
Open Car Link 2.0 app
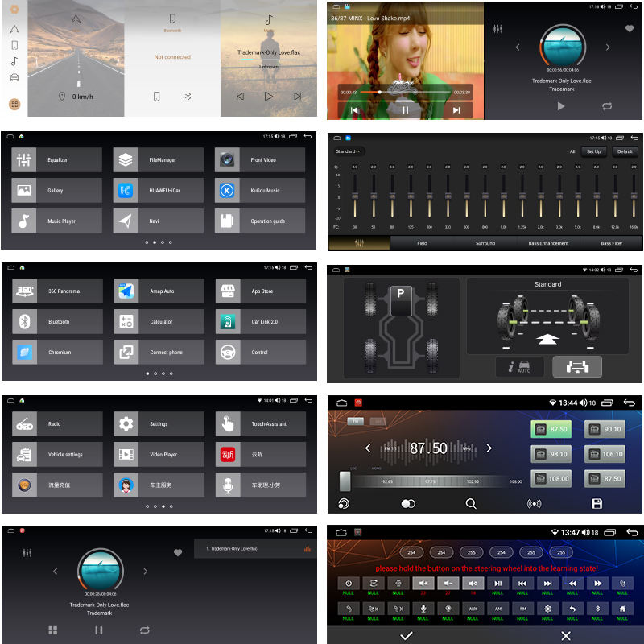tap(260, 321)
